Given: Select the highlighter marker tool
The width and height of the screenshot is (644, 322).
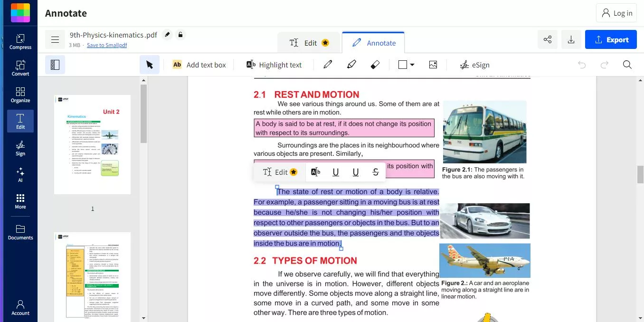Looking at the screenshot, I should [351, 64].
